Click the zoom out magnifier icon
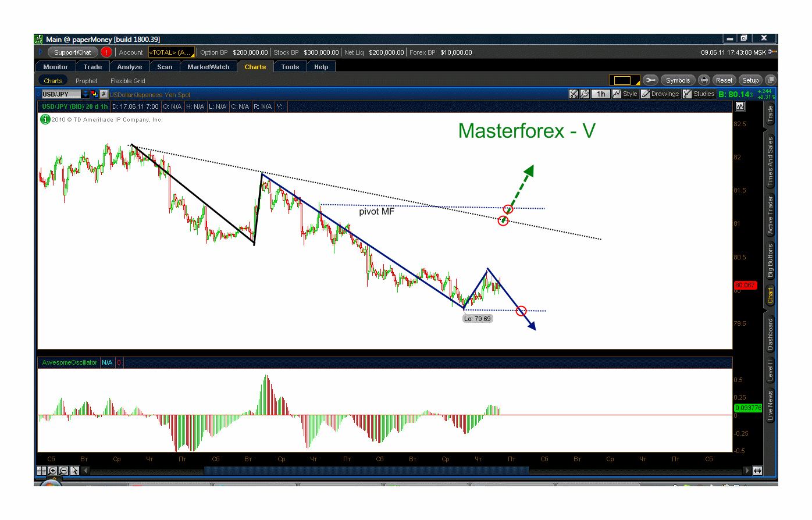Screen dimensions: 812x520 [63, 471]
